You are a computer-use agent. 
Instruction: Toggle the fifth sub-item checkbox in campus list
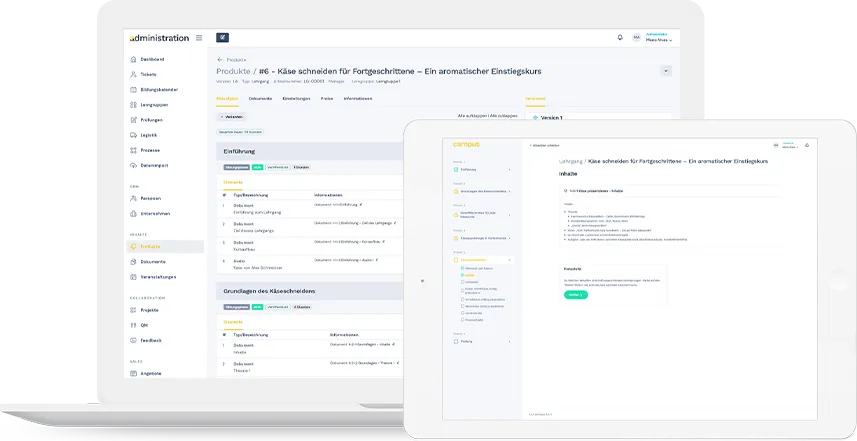(x=462, y=300)
